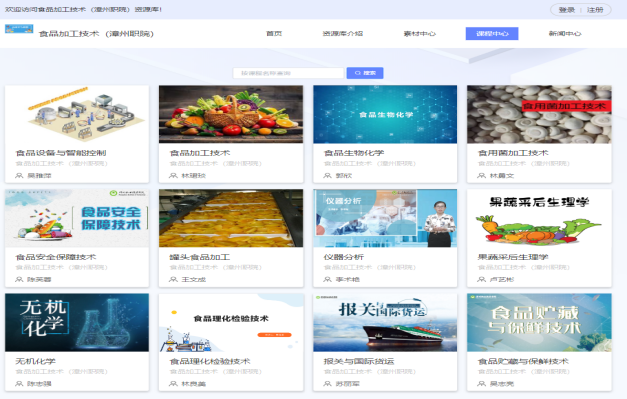Click the 无机化学 title link
Screen dimensions: 627x399
(36, 361)
